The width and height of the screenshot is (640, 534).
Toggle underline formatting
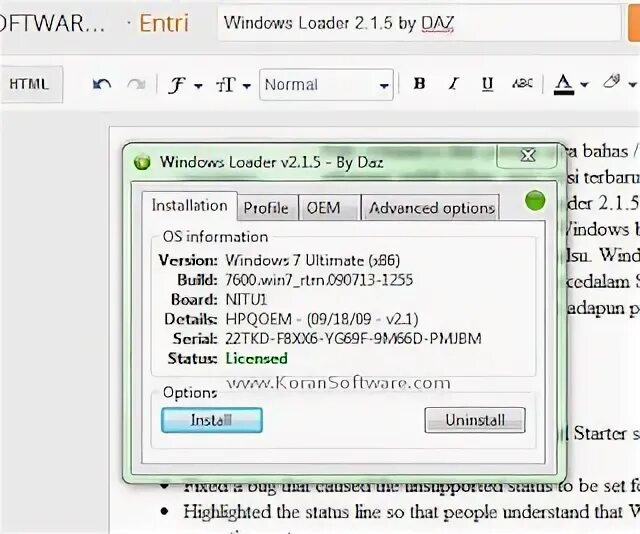click(487, 84)
